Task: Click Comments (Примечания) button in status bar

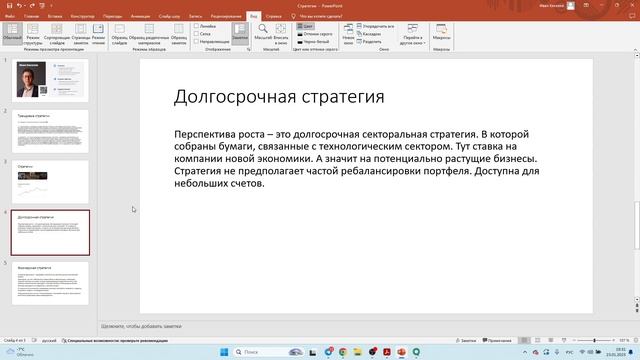Action: [x=497, y=340]
